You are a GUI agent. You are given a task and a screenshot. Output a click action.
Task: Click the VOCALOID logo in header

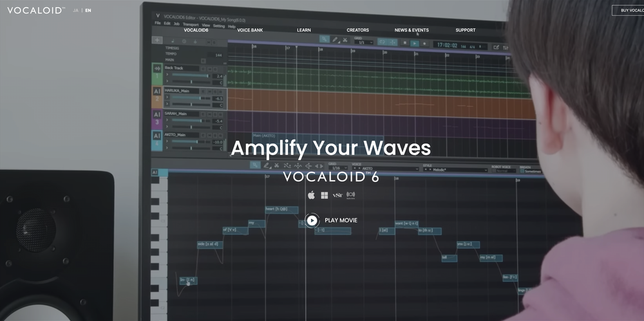[36, 10]
